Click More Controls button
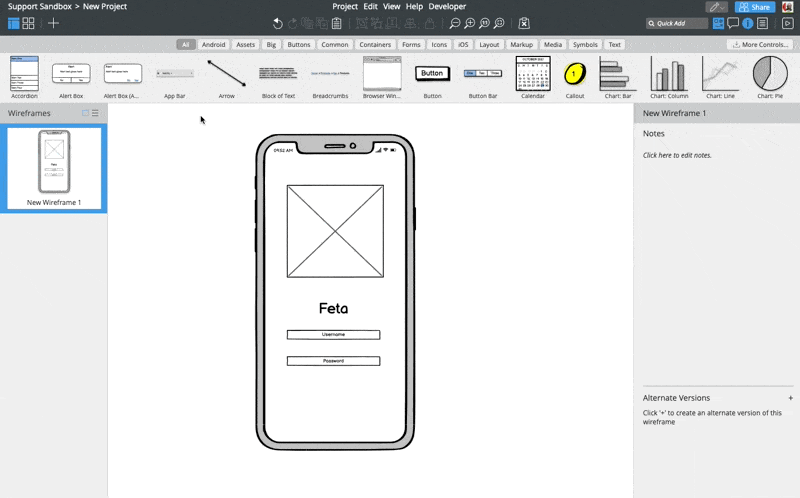Image resolution: width=800 pixels, height=498 pixels. pos(760,44)
